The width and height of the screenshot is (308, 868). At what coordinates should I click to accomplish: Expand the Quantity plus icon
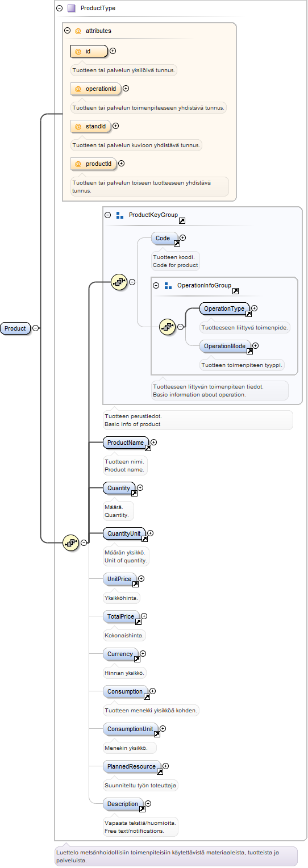(x=140, y=487)
